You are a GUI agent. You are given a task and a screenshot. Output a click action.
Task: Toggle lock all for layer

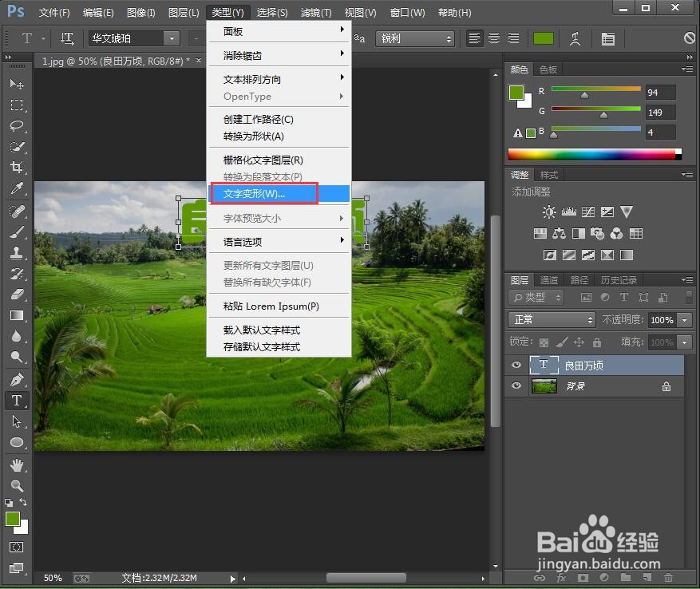pos(597,342)
